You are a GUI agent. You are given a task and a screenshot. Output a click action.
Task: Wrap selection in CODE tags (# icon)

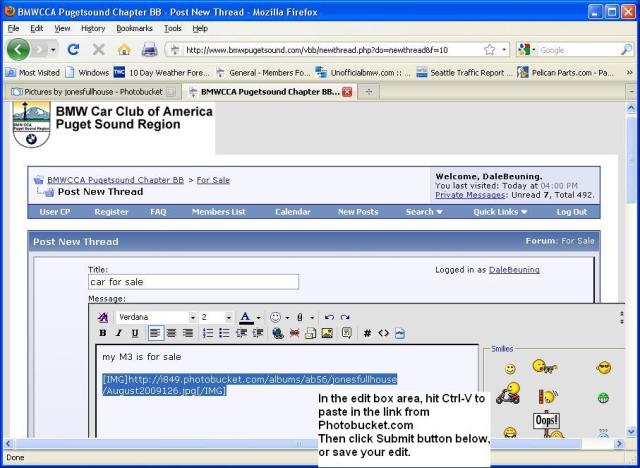click(367, 333)
